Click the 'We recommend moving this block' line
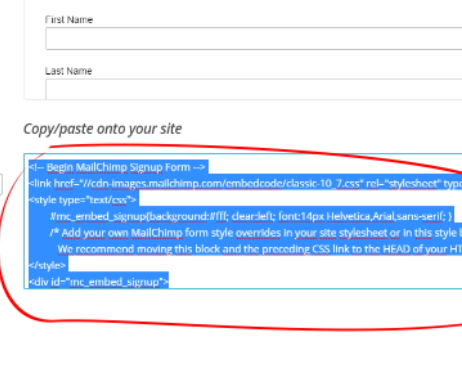Viewport: 462px width, 373px height. click(260, 249)
